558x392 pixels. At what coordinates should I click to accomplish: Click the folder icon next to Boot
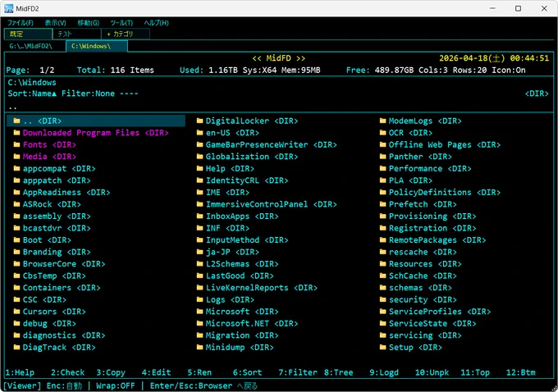click(x=16, y=239)
